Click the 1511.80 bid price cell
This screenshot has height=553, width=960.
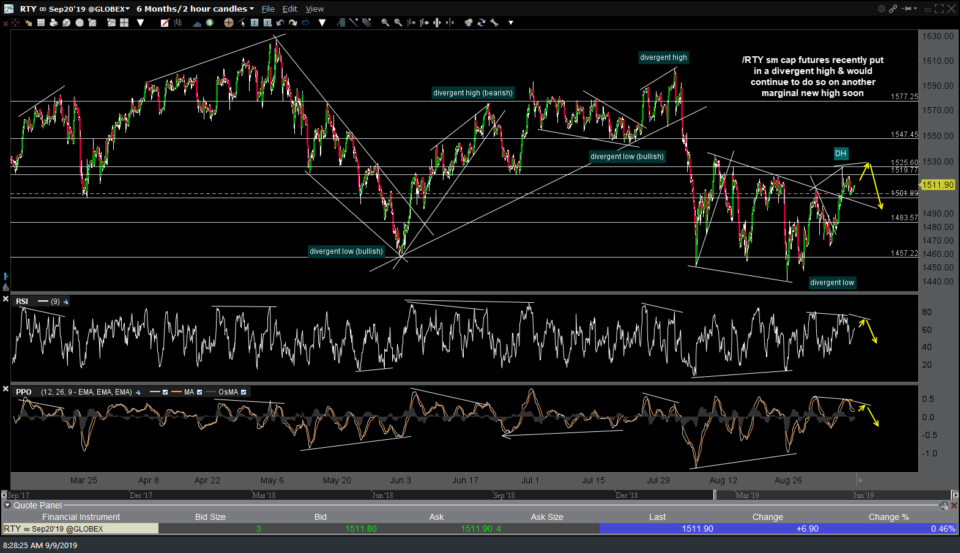tap(361, 529)
